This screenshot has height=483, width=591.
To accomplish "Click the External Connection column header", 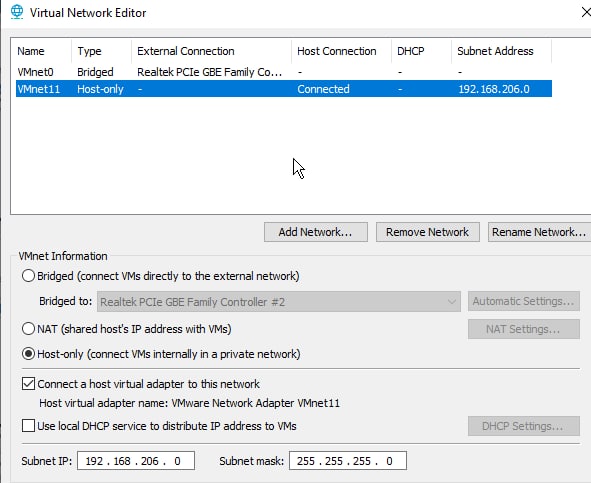I will tap(211, 51).
